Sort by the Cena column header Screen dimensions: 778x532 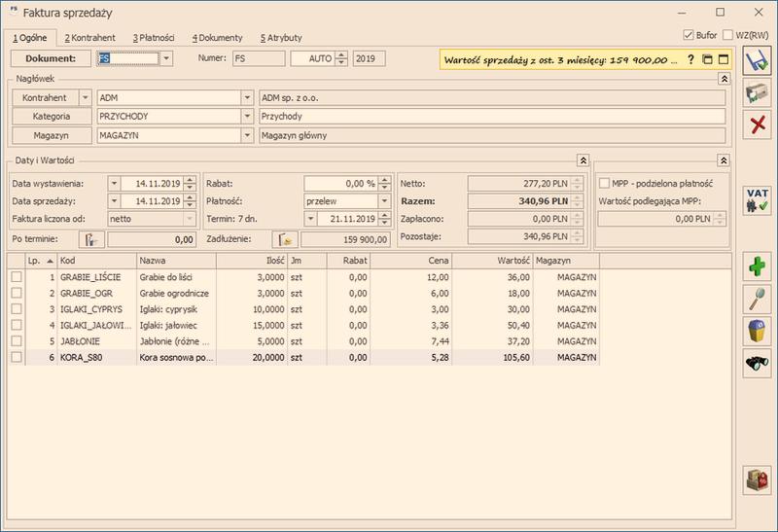410,261
